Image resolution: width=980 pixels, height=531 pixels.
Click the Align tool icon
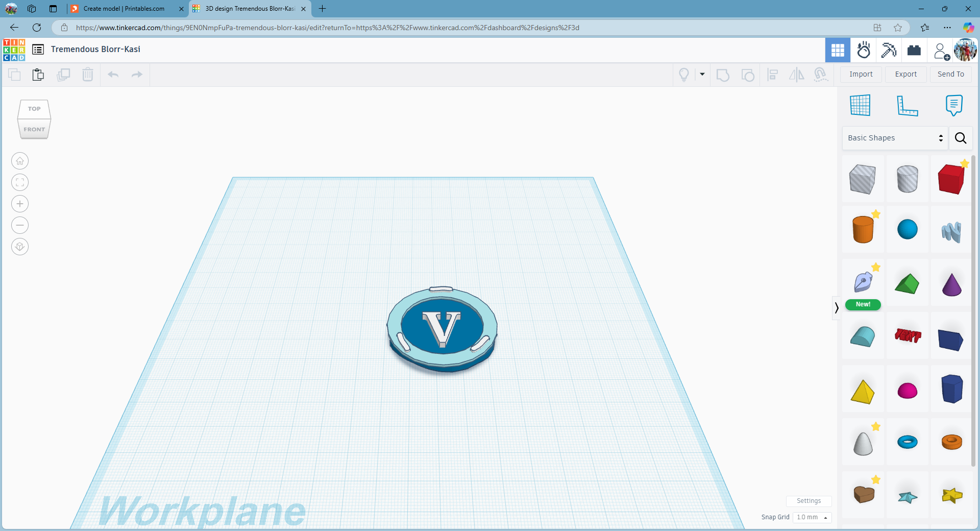coord(773,75)
